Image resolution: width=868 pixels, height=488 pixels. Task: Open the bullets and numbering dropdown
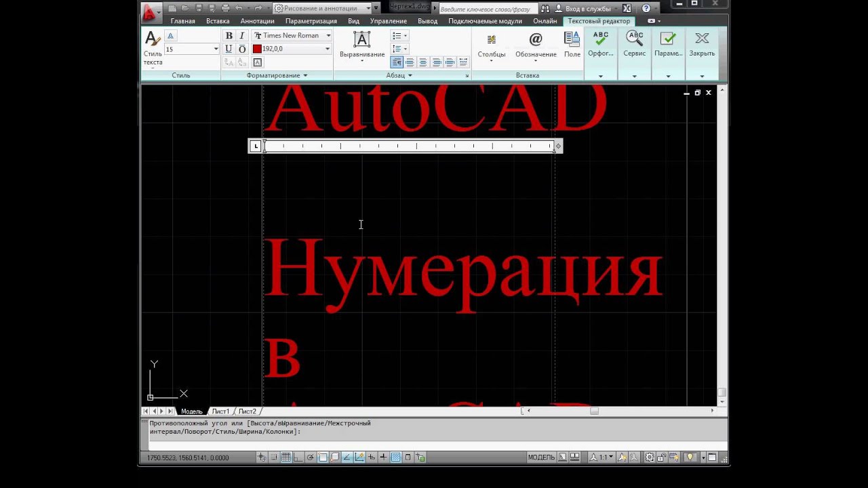[x=400, y=35]
